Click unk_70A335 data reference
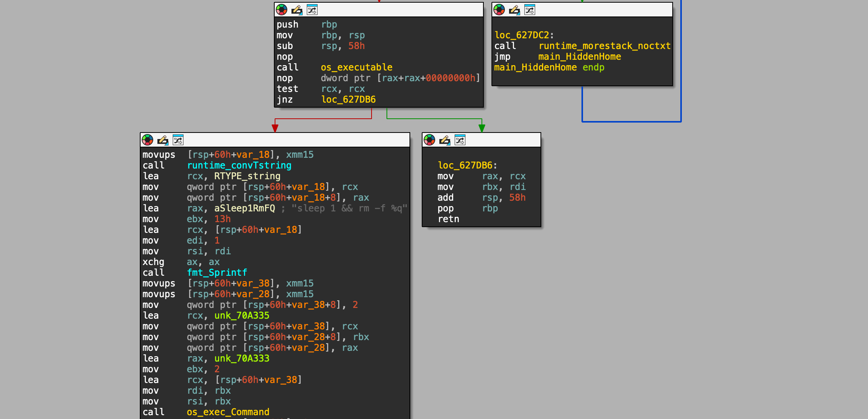 click(x=242, y=316)
